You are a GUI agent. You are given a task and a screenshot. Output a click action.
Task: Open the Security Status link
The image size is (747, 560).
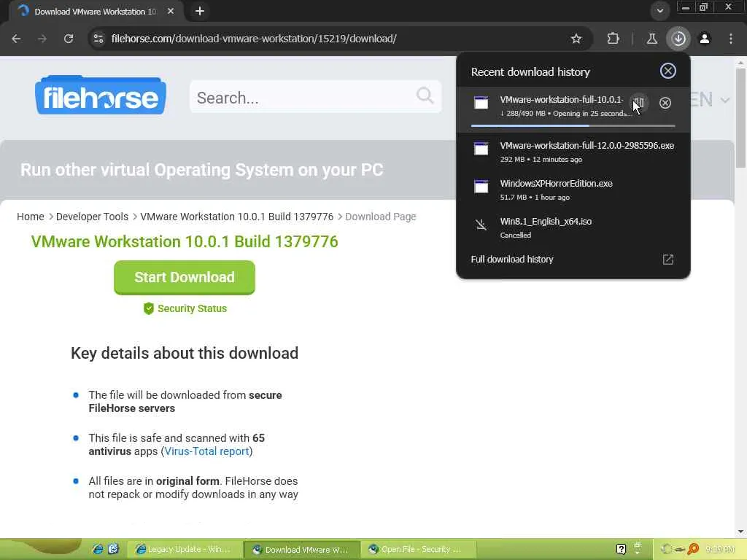click(x=192, y=308)
